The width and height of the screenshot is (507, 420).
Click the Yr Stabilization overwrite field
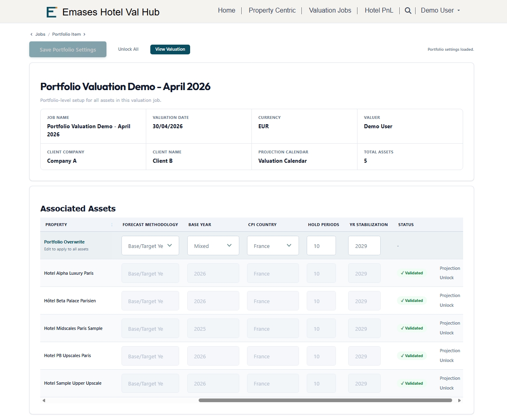point(364,246)
